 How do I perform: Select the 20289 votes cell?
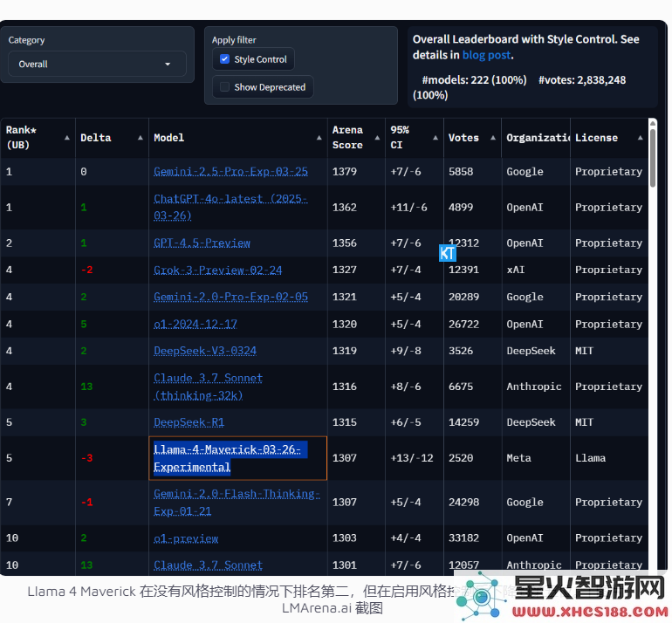click(x=473, y=297)
